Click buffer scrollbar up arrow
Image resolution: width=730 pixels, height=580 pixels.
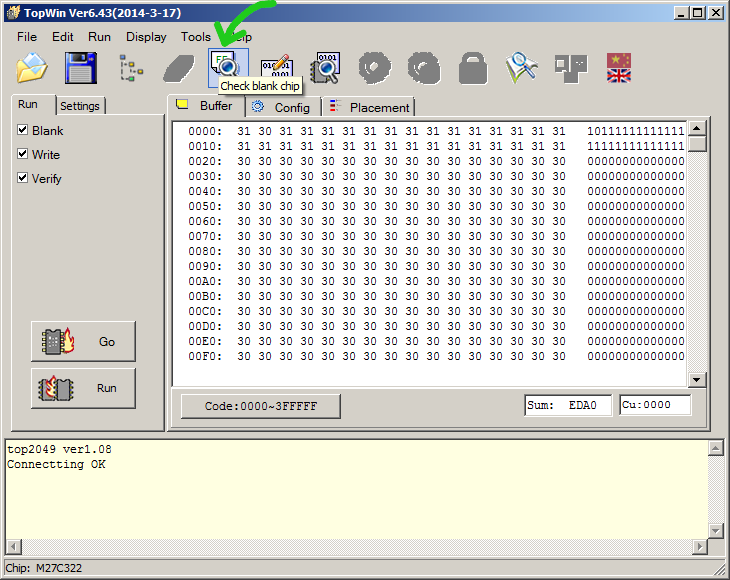click(697, 128)
